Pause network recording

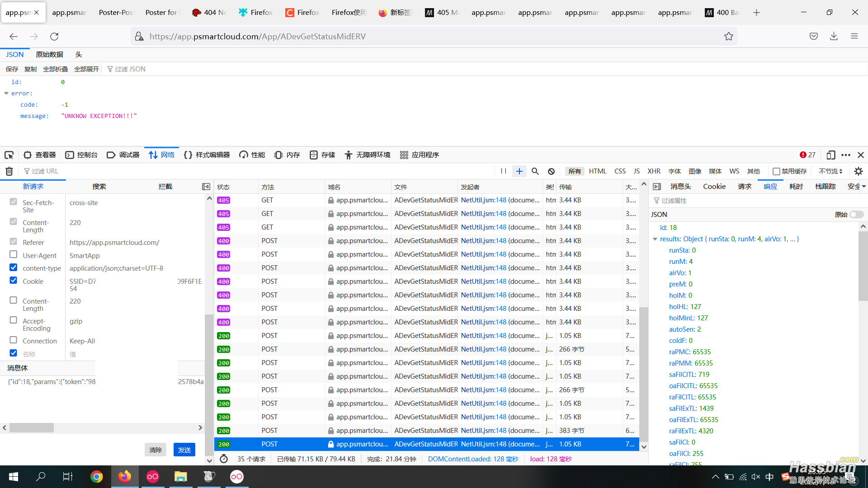coord(504,171)
